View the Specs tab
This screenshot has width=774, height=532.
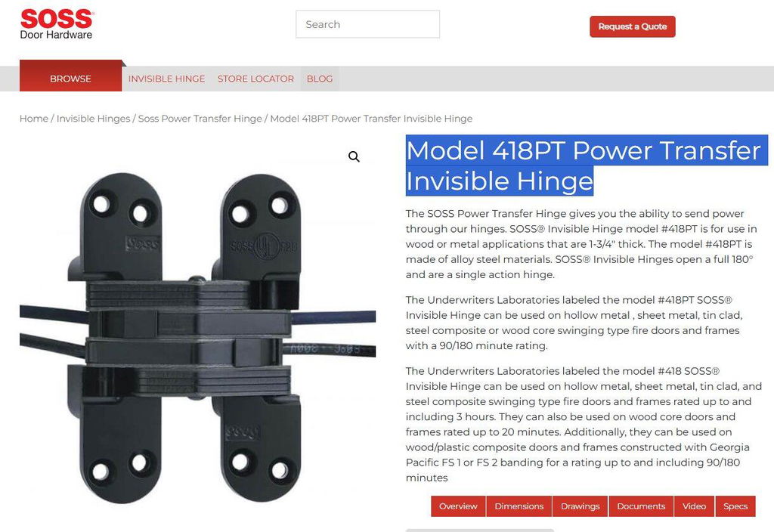point(735,506)
